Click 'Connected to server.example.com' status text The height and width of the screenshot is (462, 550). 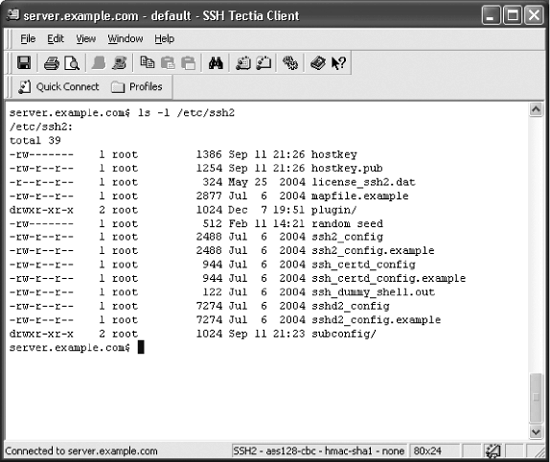tap(81, 451)
